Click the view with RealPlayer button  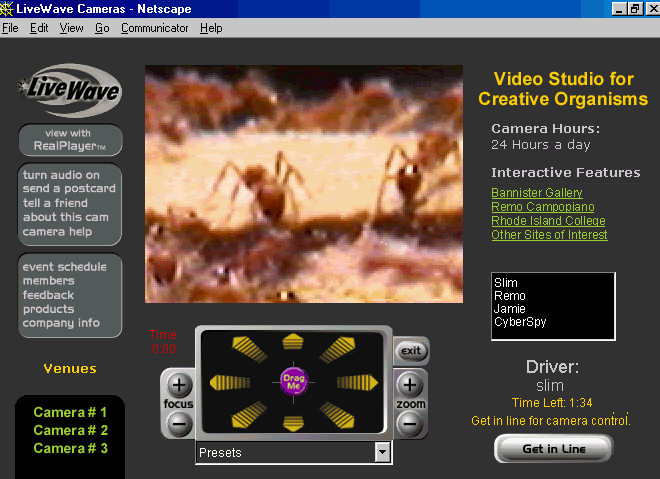(70, 140)
